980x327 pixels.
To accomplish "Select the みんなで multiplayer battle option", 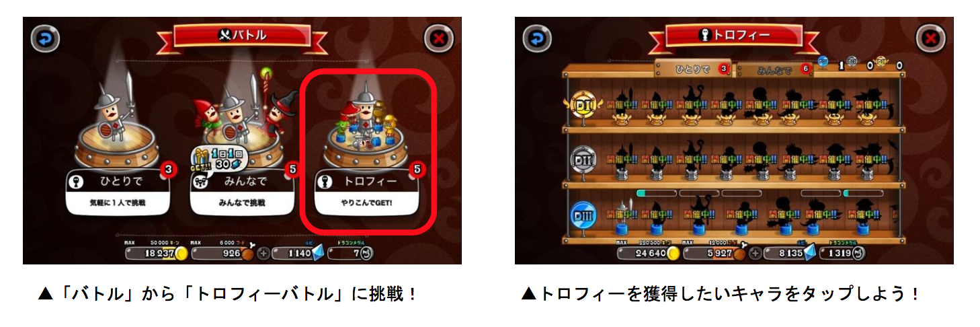I will [243, 190].
